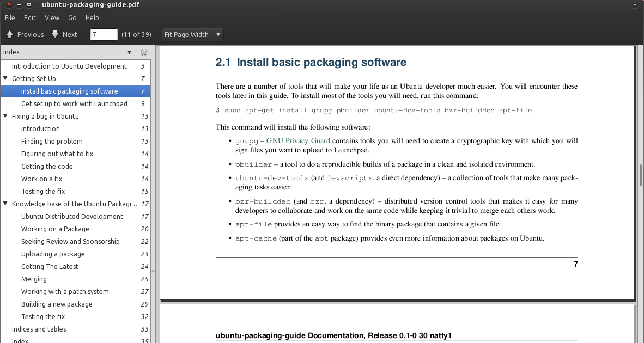
Task: Select Building a new package entry
Action: coord(76,304)
